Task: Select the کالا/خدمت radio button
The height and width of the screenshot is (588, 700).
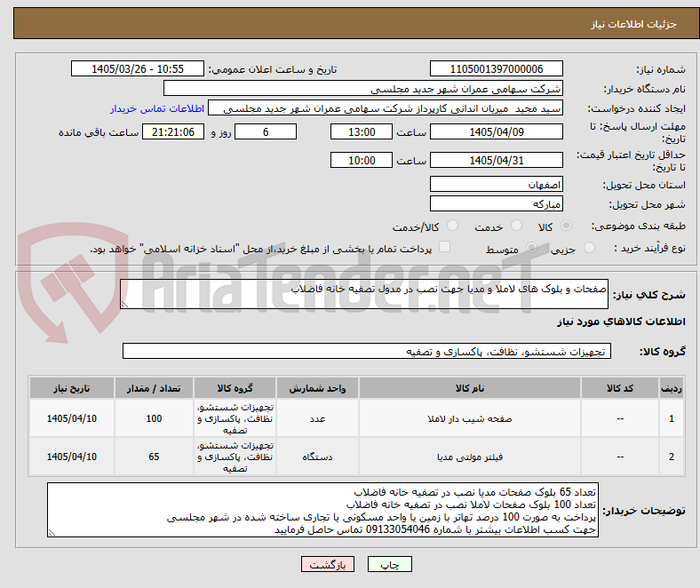Action: pyautogui.click(x=453, y=226)
